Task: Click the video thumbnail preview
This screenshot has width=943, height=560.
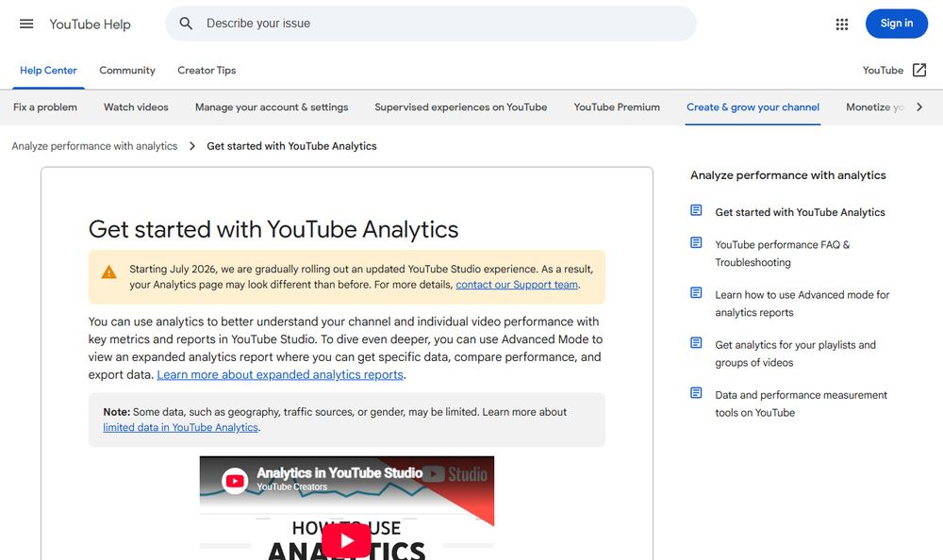Action: 346,507
